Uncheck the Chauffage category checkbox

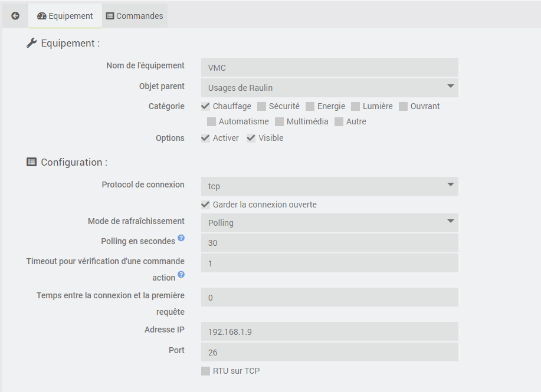(205, 107)
